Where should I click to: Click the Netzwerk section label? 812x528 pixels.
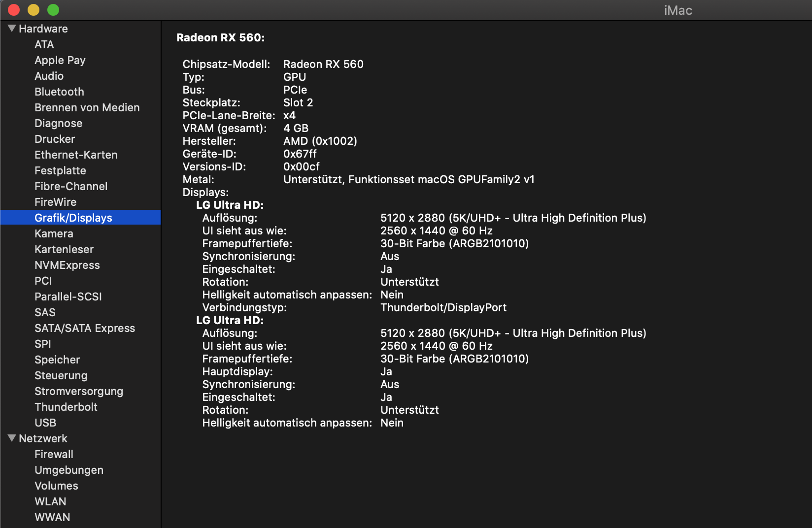pos(43,438)
